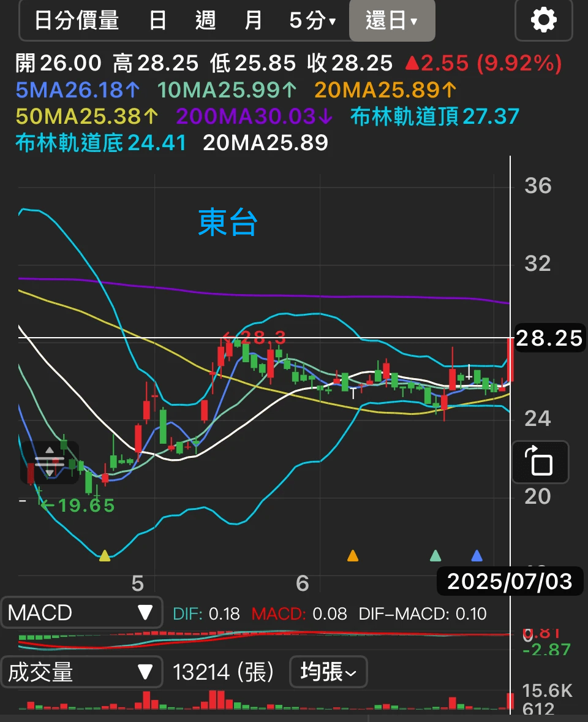Tap the month 5 axis label

click(x=138, y=583)
